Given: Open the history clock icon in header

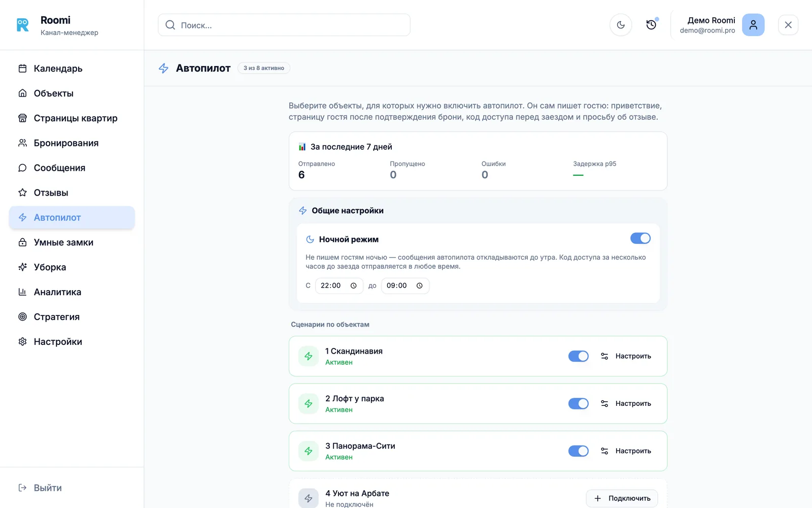Looking at the screenshot, I should (x=651, y=25).
